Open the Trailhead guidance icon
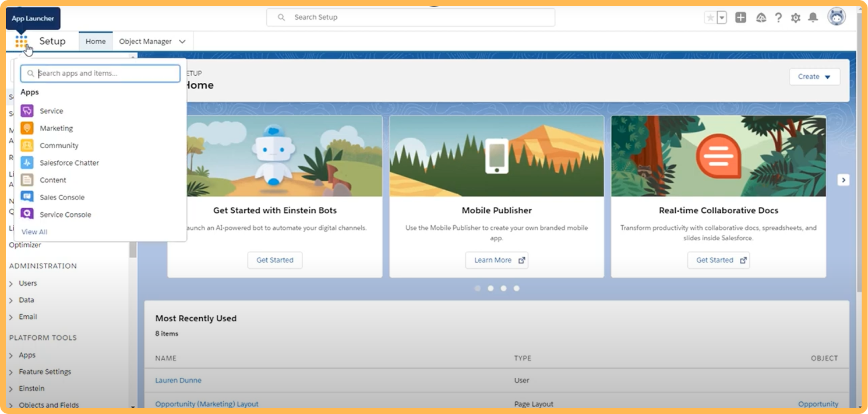Image resolution: width=868 pixels, height=414 pixels. pos(761,17)
